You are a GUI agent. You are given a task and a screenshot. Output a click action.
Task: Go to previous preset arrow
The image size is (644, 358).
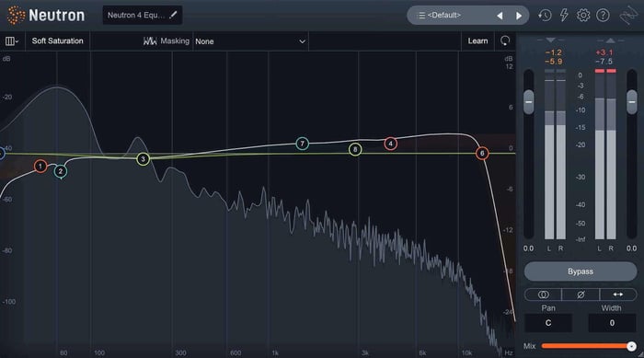coord(500,16)
